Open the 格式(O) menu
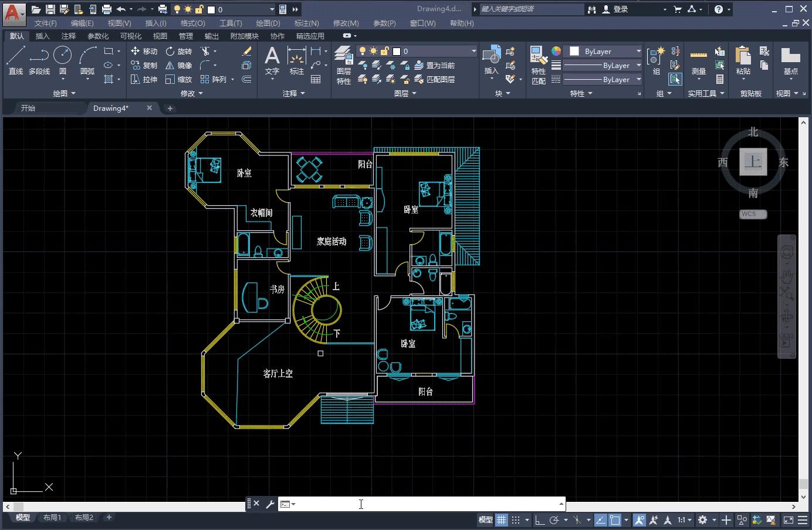The height and width of the screenshot is (530, 812). 192,23
